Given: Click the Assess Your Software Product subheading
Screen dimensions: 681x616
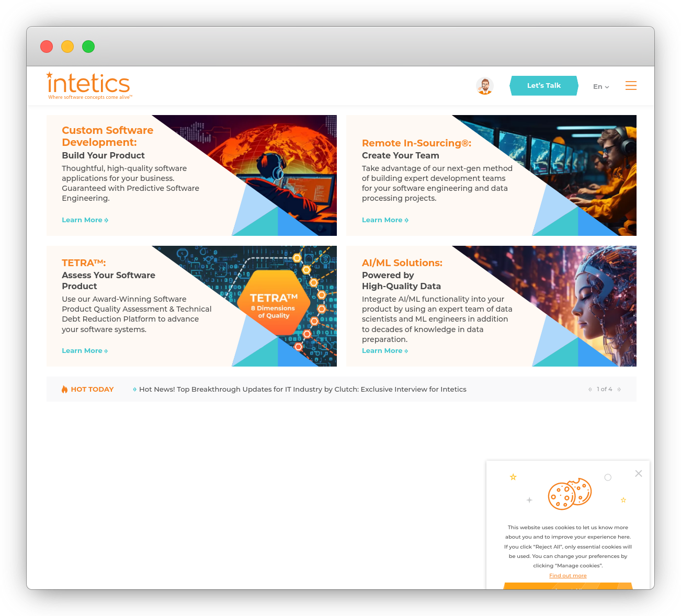Looking at the screenshot, I should click(x=108, y=281).
